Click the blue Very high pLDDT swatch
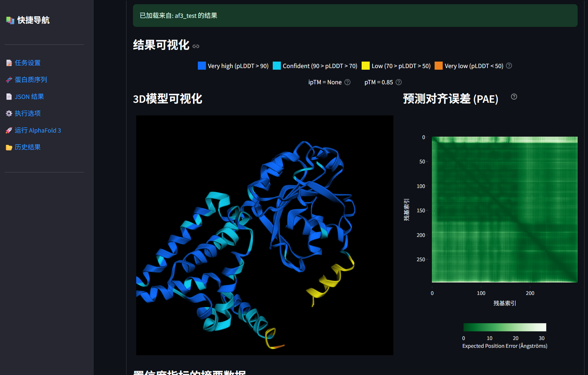Screen dimensions: 588x375 click(x=202, y=66)
